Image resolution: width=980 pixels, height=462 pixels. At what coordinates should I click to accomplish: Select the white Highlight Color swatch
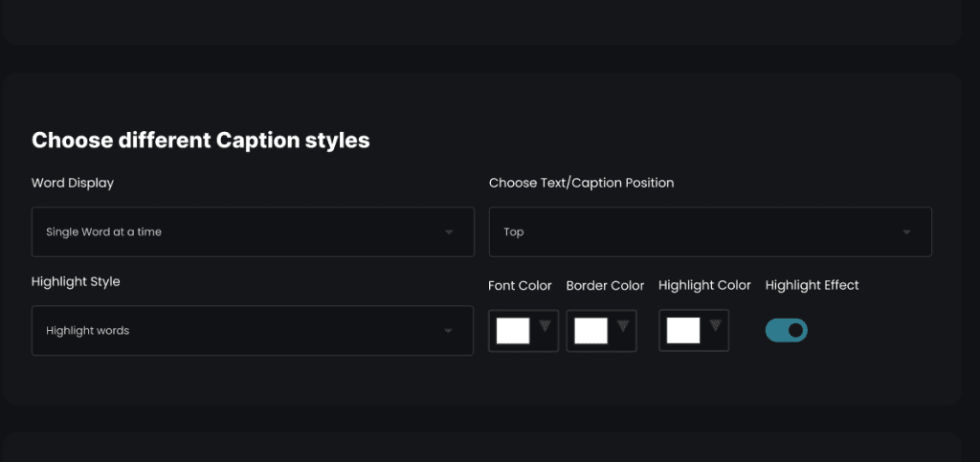pos(683,330)
